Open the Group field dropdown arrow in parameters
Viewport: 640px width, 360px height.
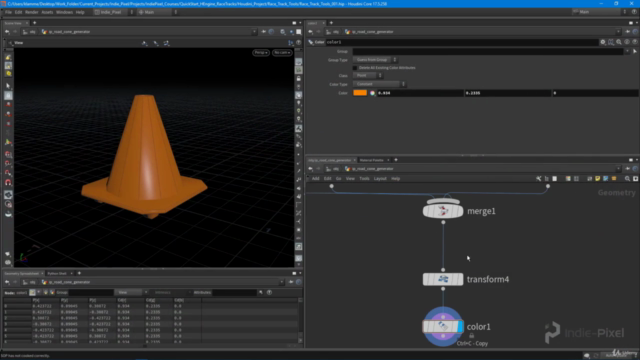click(x=627, y=51)
